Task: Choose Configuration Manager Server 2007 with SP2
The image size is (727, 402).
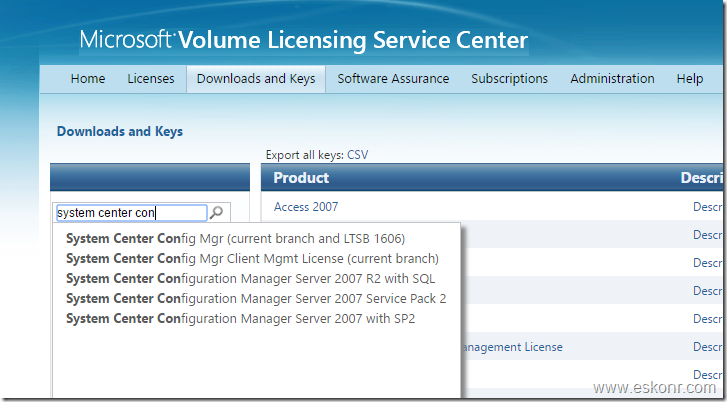Action: [240, 318]
